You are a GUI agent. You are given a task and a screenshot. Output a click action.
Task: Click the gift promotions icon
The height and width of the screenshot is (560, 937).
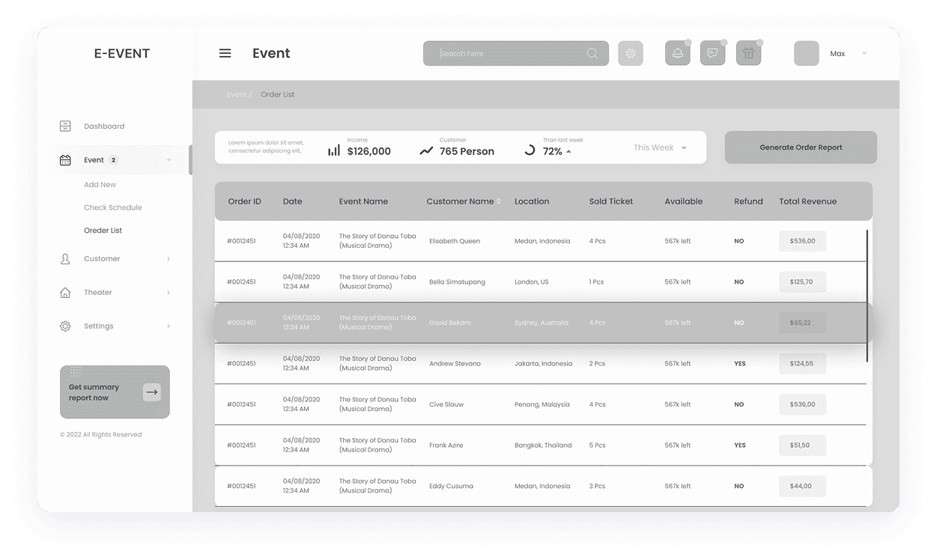point(748,53)
